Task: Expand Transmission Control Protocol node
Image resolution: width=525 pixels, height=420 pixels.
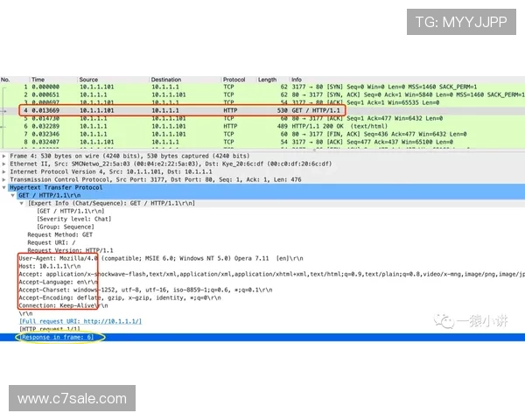Action: [4, 179]
